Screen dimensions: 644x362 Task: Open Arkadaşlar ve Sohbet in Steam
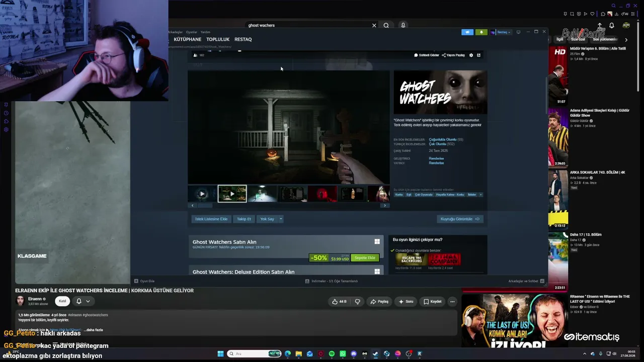click(x=526, y=281)
